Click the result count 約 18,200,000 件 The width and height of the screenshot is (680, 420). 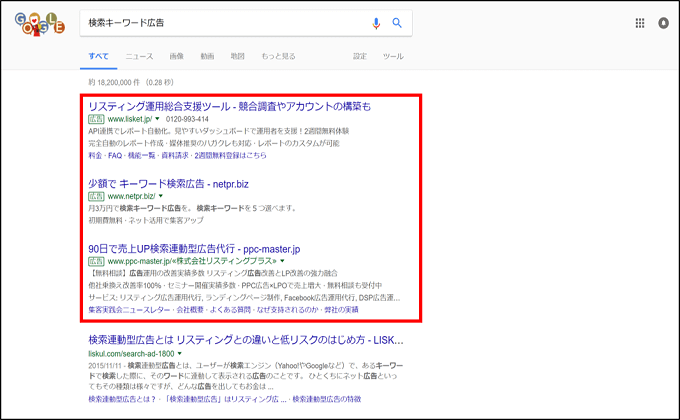[x=114, y=82]
